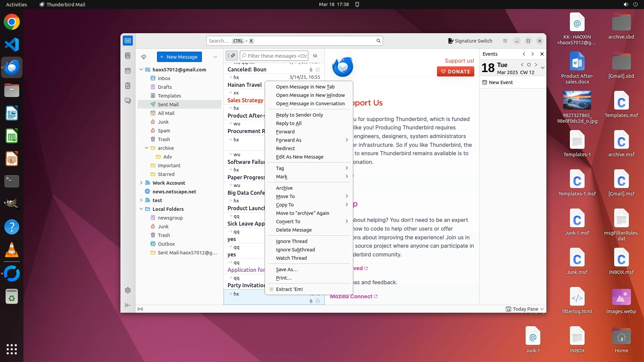The width and height of the screenshot is (644, 362).
Task: Open the Tasks space icon
Action: point(128,86)
